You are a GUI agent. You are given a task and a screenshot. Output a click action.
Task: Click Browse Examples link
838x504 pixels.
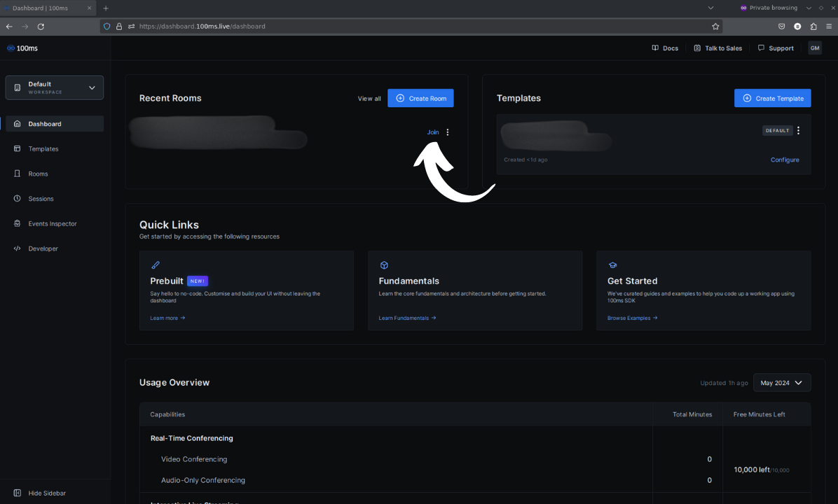point(632,318)
